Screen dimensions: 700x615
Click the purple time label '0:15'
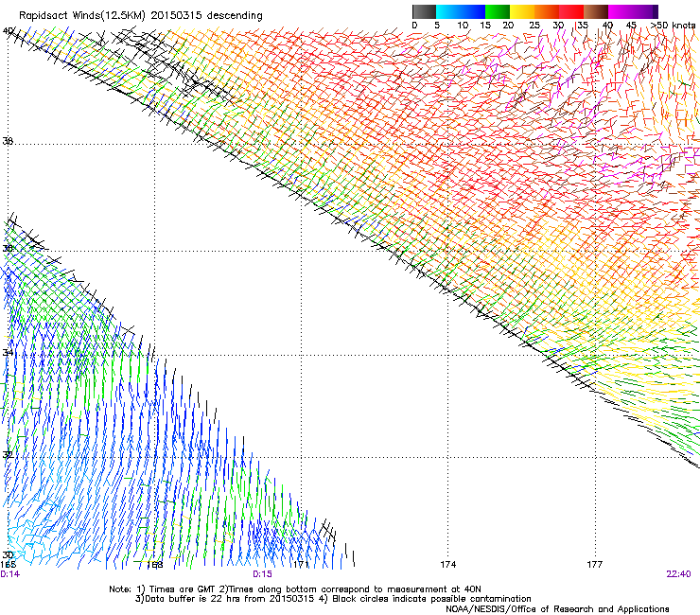coord(263,574)
